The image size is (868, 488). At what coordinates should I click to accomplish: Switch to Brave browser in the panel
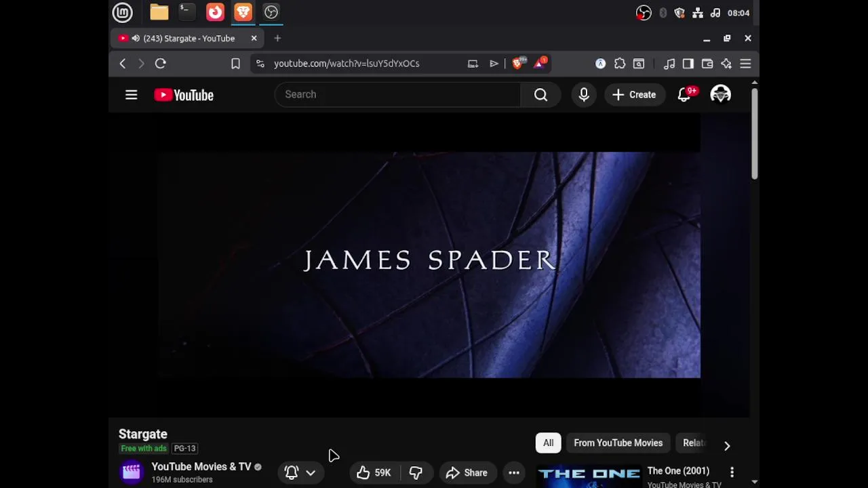(x=243, y=12)
